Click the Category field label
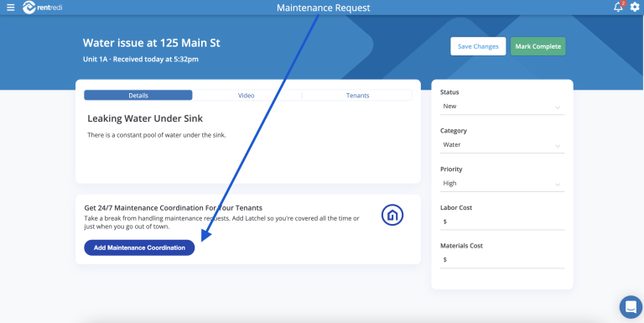The height and width of the screenshot is (323, 644). [454, 131]
